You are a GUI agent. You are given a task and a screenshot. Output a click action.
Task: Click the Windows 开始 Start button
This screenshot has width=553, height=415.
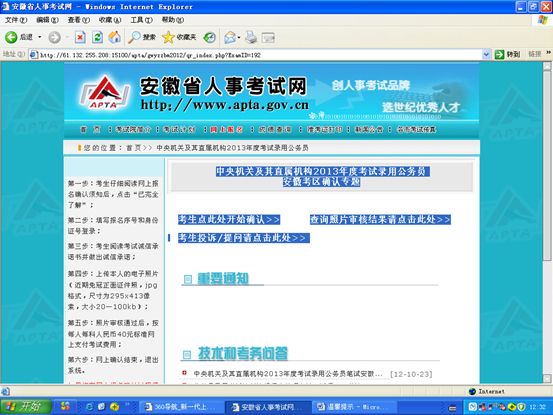coord(26,407)
